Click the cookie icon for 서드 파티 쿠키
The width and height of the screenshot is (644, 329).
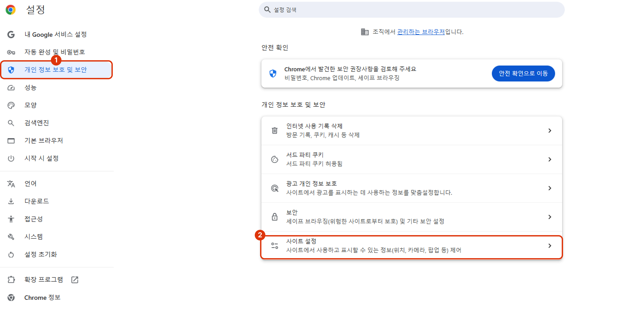pos(274,159)
